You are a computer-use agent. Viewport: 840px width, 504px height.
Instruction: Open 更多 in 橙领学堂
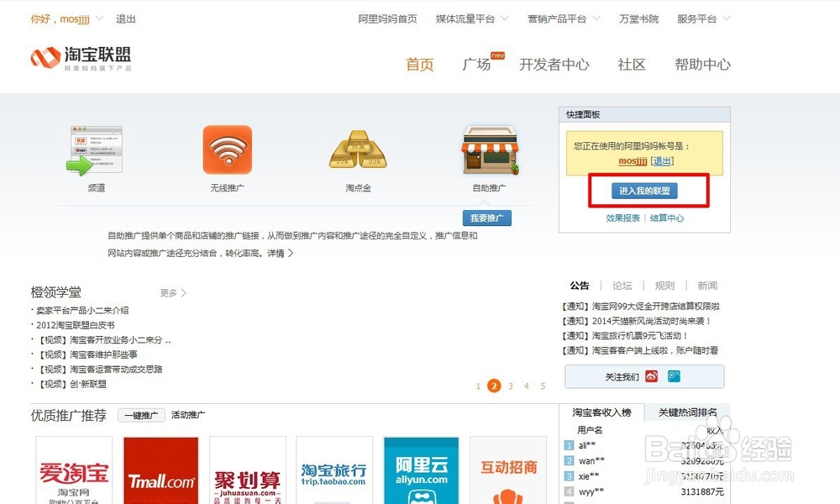point(173,293)
